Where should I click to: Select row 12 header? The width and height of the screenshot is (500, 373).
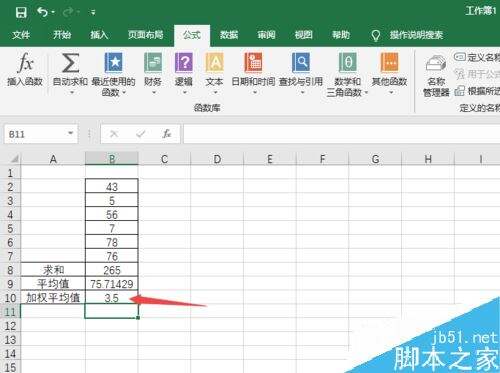(x=10, y=326)
